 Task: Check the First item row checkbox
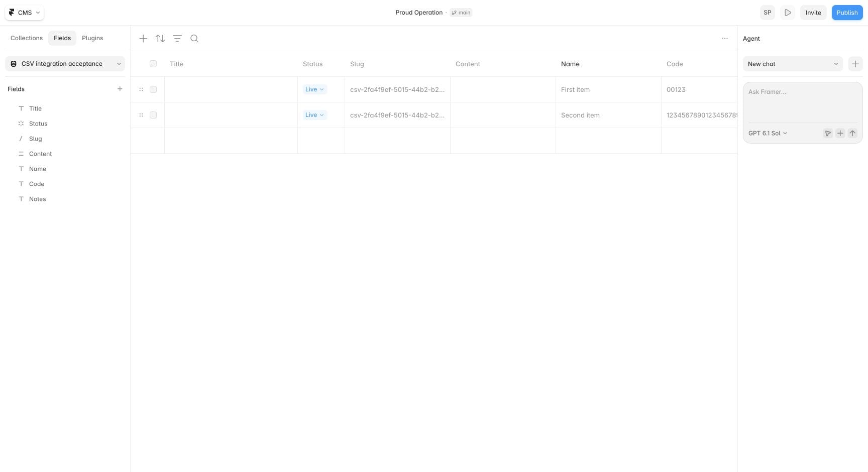[x=153, y=89]
